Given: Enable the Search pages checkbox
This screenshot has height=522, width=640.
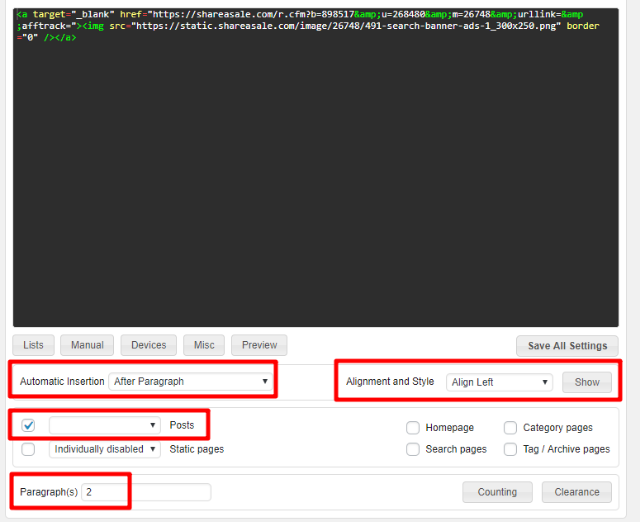Looking at the screenshot, I should pyautogui.click(x=413, y=449).
